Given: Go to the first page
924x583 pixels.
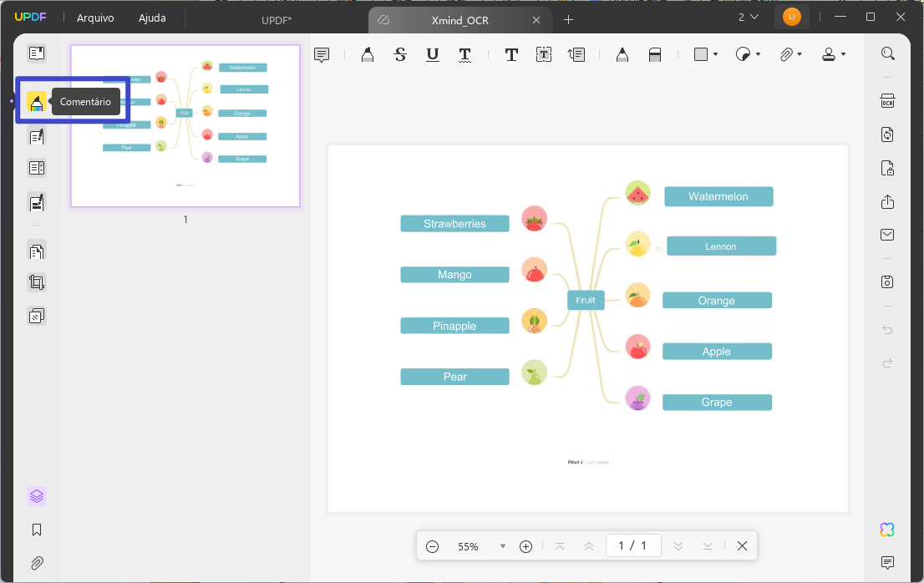Looking at the screenshot, I should pyautogui.click(x=560, y=546).
